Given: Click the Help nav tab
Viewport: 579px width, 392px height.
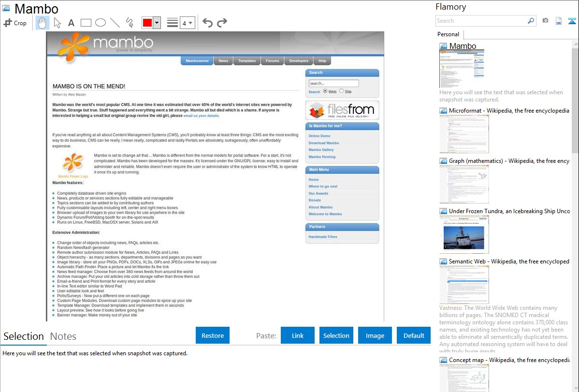Looking at the screenshot, I should (322, 60).
